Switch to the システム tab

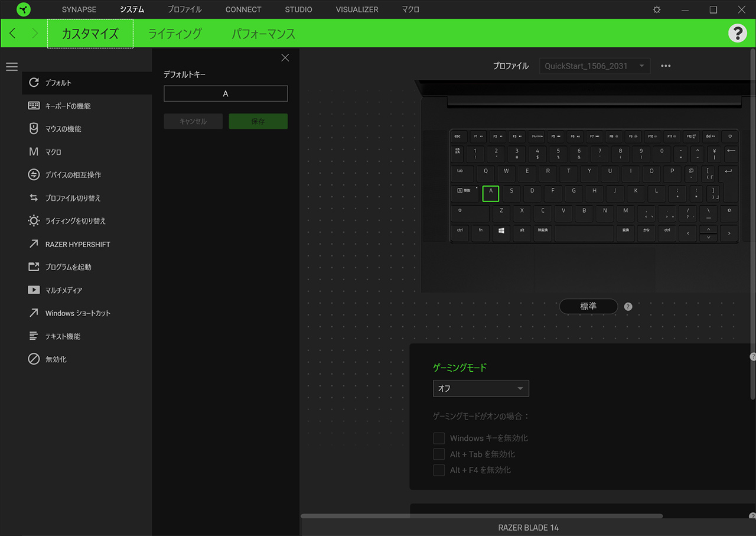(132, 9)
